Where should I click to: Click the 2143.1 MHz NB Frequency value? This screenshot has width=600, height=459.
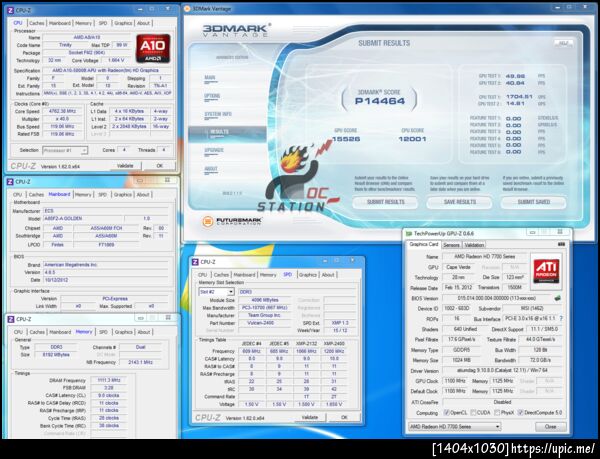click(x=140, y=362)
